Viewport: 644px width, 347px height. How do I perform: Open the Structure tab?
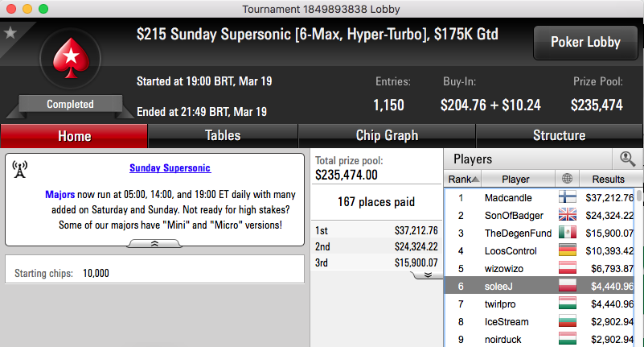point(559,136)
